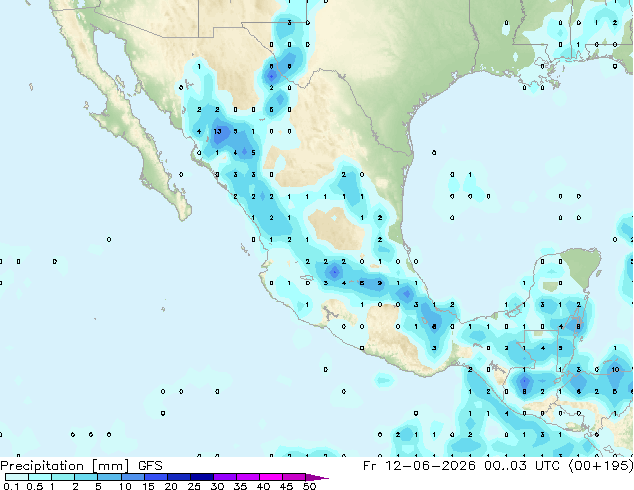634x490 pixels.
Task: Choose the 25–30 mm dark blue swatch
Action: [x=202, y=477]
